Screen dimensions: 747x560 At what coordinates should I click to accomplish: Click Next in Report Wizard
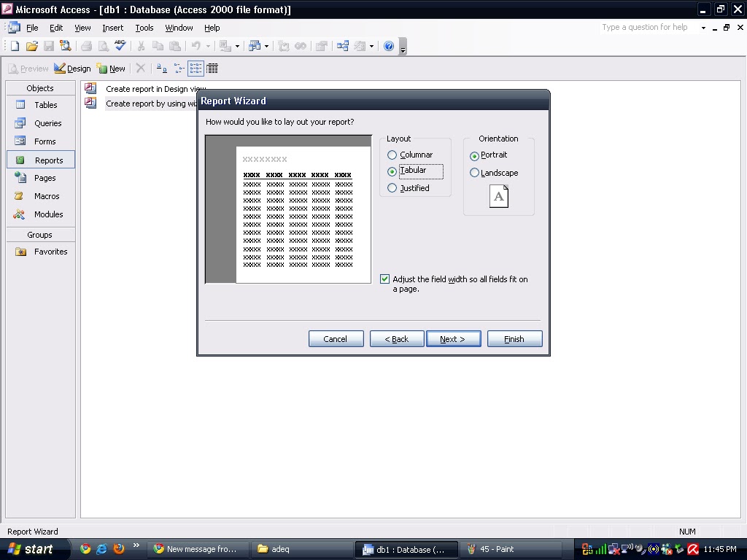pyautogui.click(x=454, y=339)
